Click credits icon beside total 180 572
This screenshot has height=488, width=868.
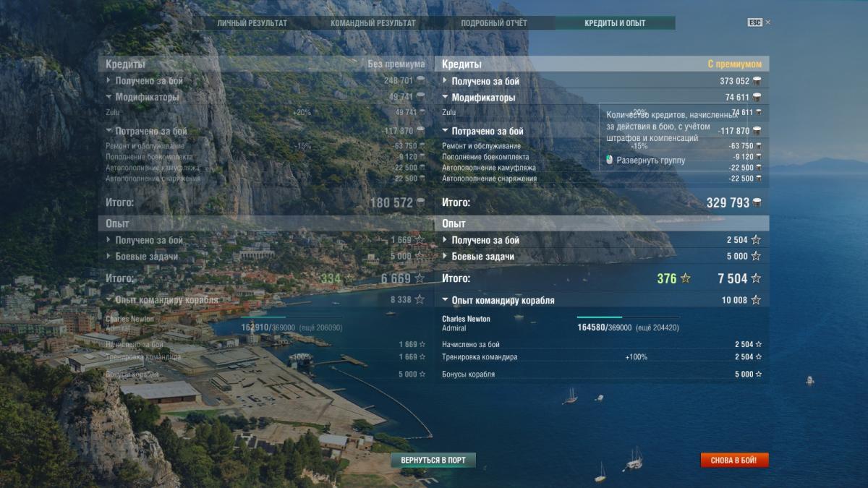(421, 203)
